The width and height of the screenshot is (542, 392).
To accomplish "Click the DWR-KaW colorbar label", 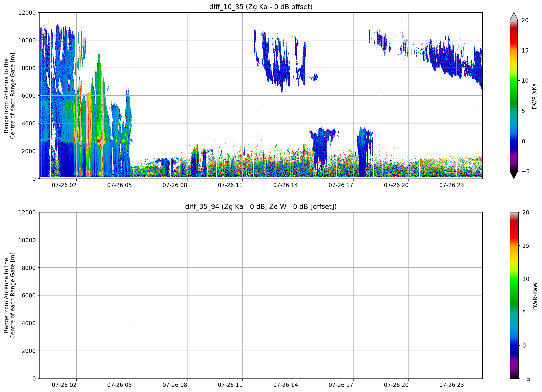I will [x=535, y=296].
